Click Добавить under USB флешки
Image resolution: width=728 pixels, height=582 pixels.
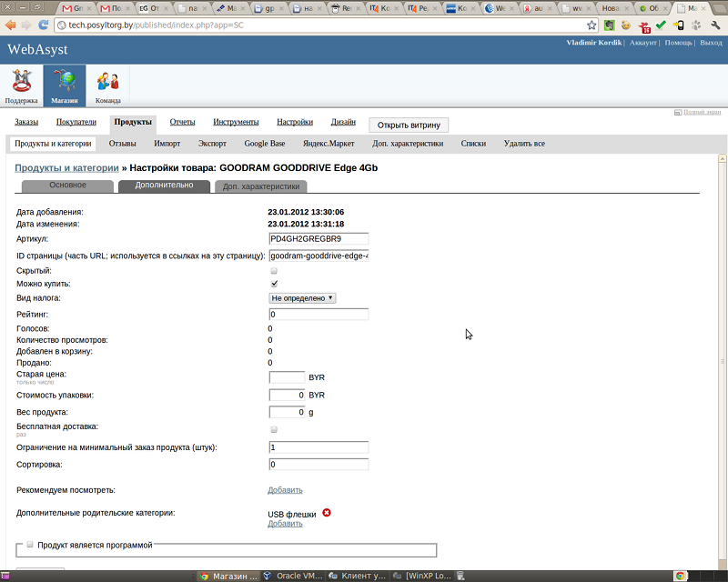click(285, 524)
